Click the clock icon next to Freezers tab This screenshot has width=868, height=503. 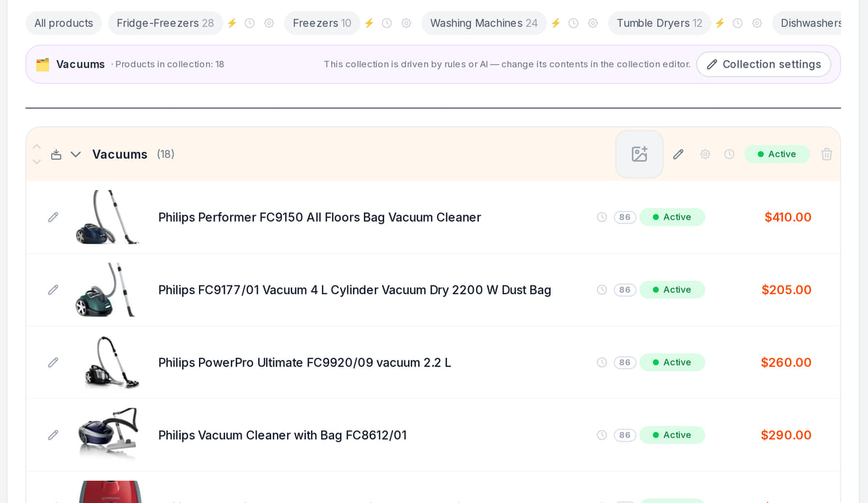387,23
